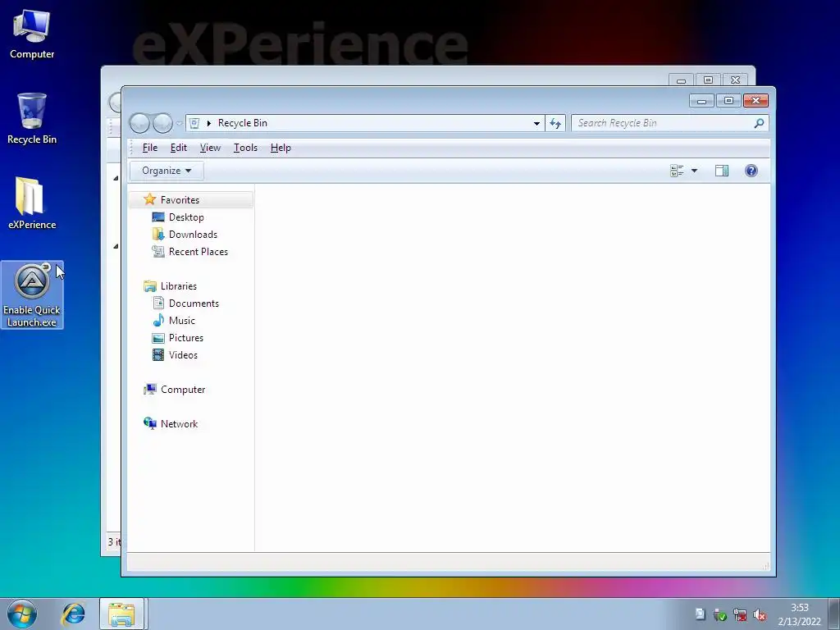Click the Network globe icon
Viewport: 840px width, 630px height.
pyautogui.click(x=150, y=423)
